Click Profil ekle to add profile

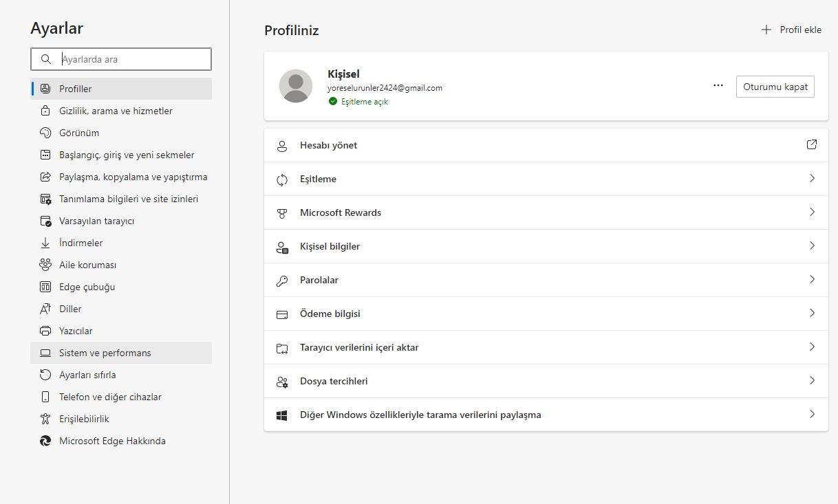[792, 30]
